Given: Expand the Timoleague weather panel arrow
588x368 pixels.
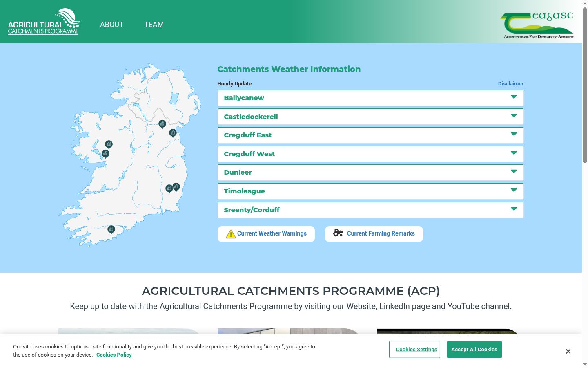Looking at the screenshot, I should (514, 190).
